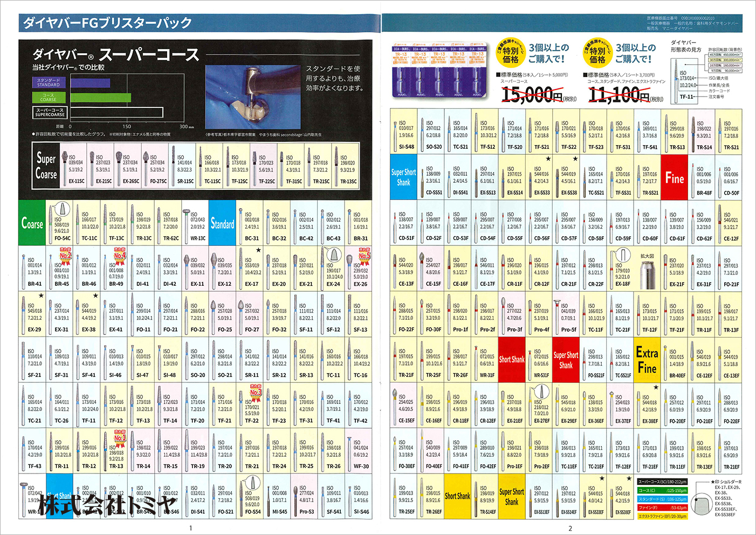The image size is (756, 535).
Task: Click the green Coarse category label
Action: (x=32, y=223)
